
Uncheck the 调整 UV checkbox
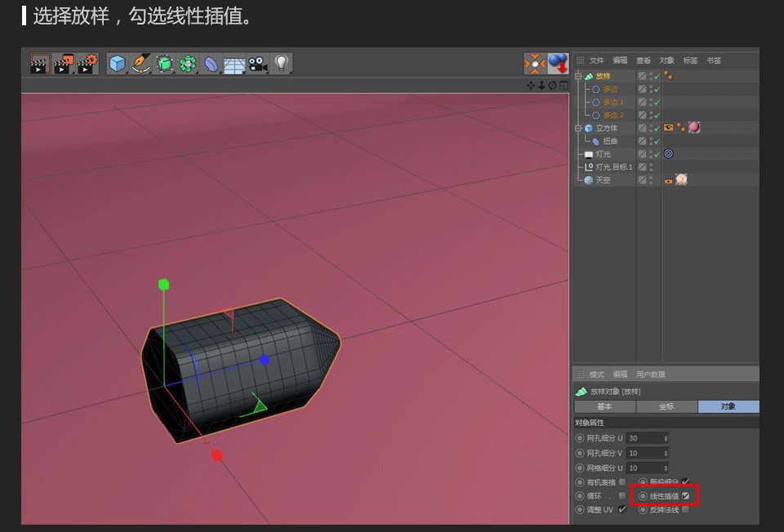click(x=622, y=509)
